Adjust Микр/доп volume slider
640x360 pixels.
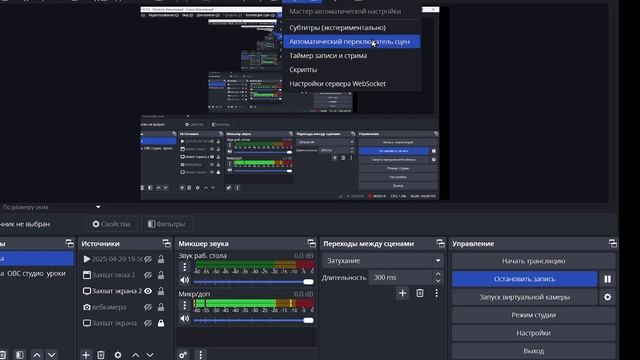pyautogui.click(x=253, y=320)
